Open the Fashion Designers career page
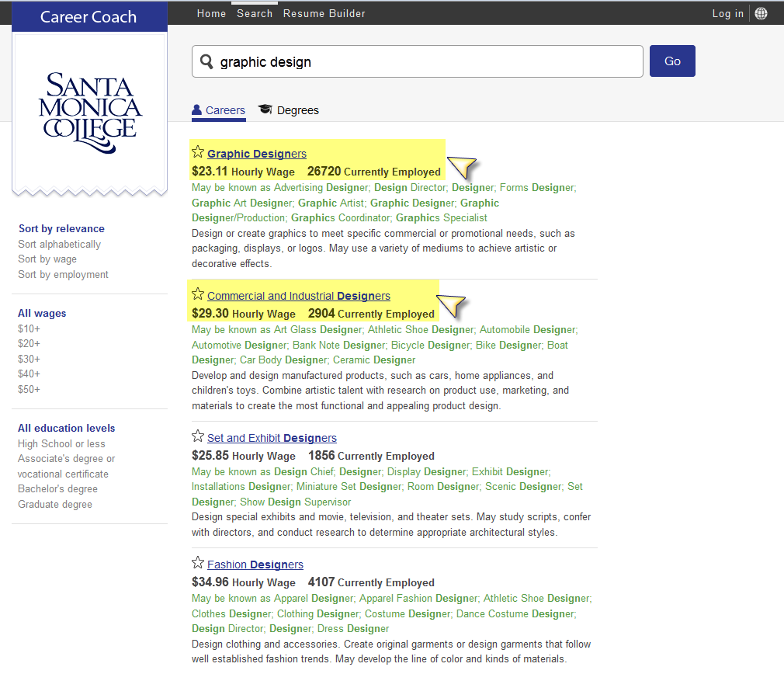 tap(254, 564)
